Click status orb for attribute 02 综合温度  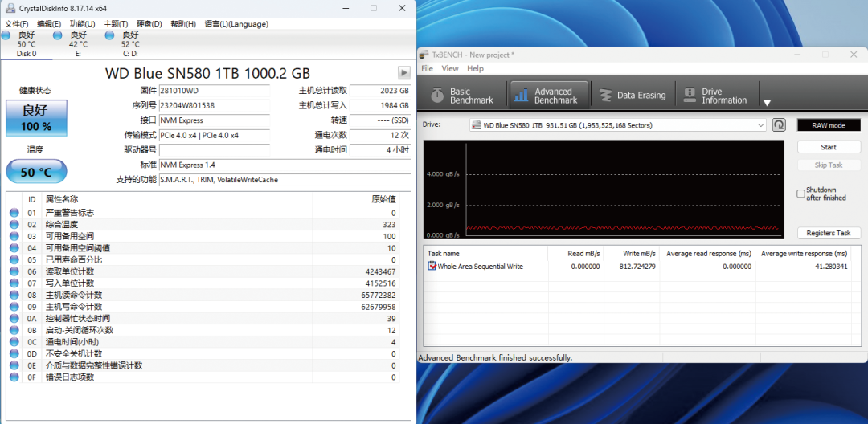click(14, 224)
